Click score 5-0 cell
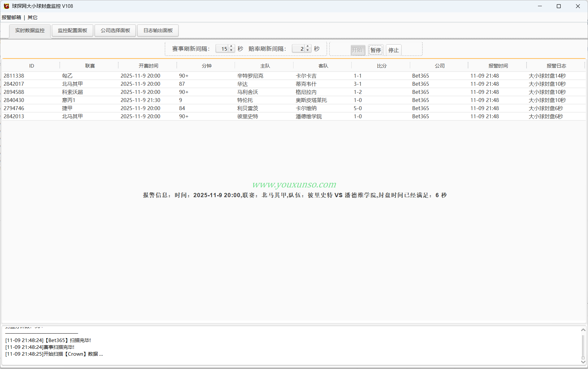This screenshot has height=369, width=588. click(358, 108)
